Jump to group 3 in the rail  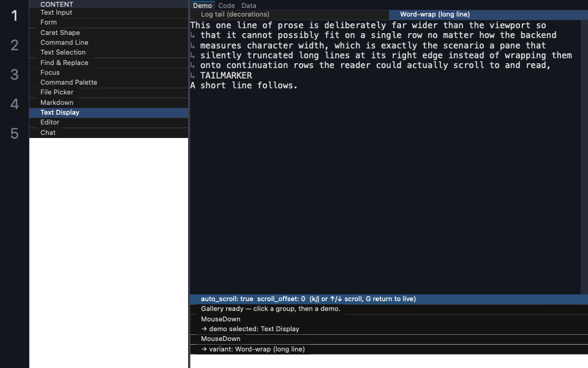coord(15,75)
